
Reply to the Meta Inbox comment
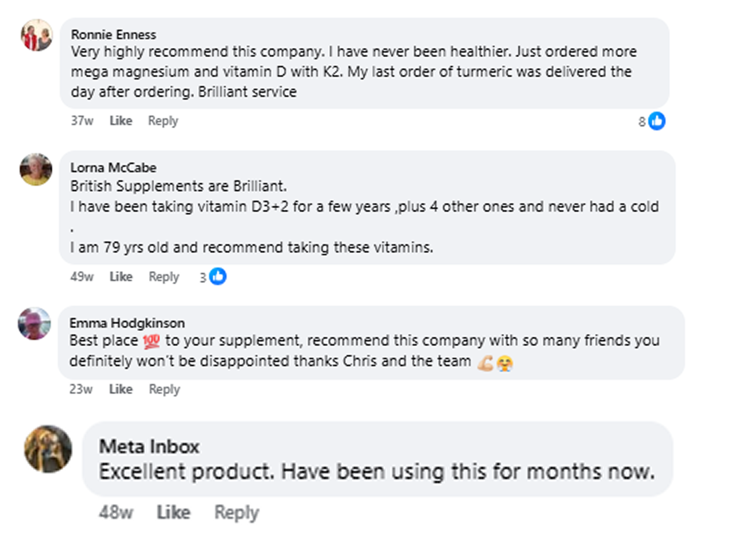[x=237, y=512]
